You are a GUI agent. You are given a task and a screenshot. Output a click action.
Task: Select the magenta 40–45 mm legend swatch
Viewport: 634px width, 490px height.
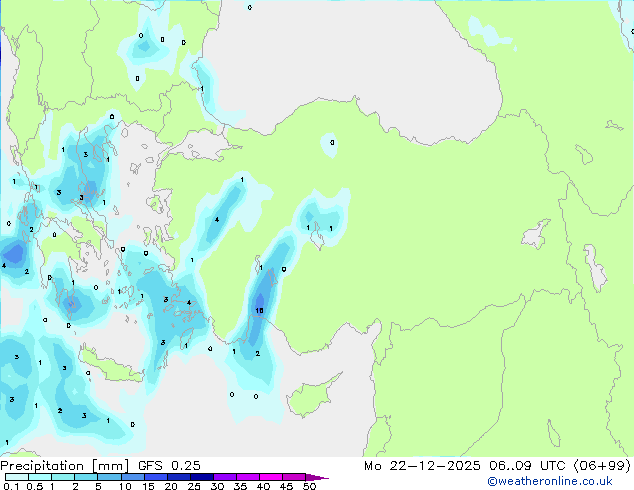point(274,477)
